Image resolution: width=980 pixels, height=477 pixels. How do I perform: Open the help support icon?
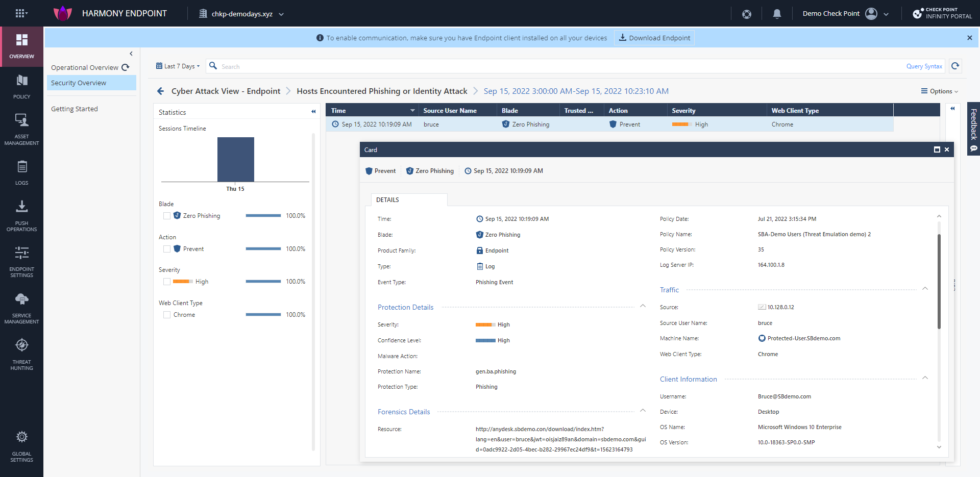click(747, 14)
